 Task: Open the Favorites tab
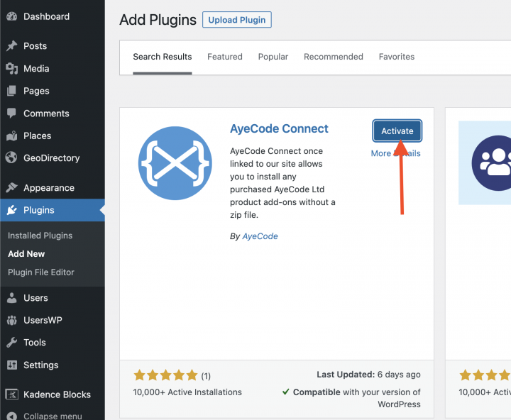pos(397,57)
